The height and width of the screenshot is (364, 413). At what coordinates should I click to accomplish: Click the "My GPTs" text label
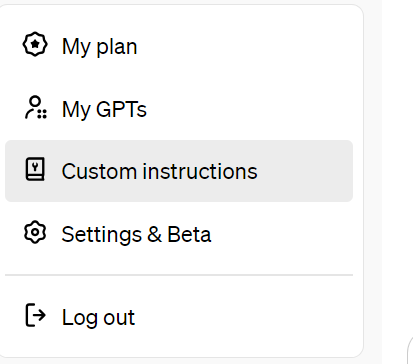pyautogui.click(x=104, y=109)
